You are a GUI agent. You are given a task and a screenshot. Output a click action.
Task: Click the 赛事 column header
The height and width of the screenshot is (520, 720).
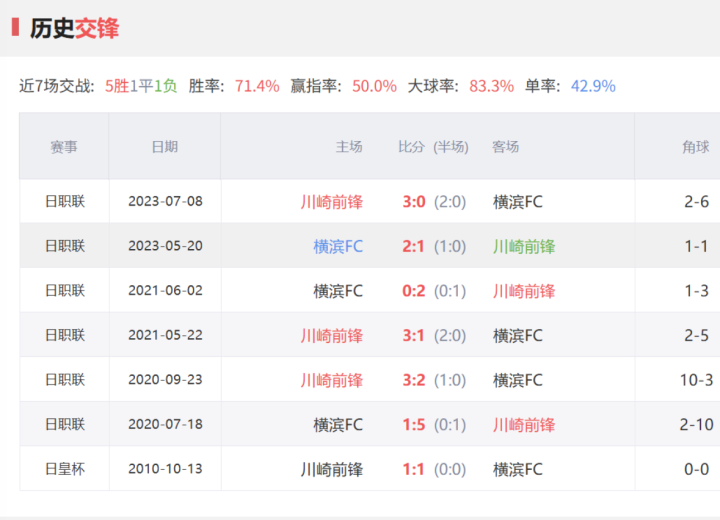tap(64, 147)
